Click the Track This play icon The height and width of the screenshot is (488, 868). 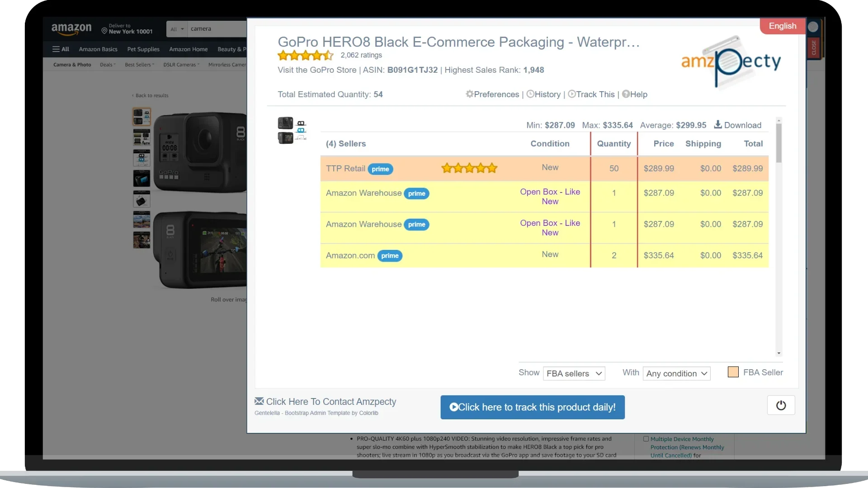click(x=572, y=94)
